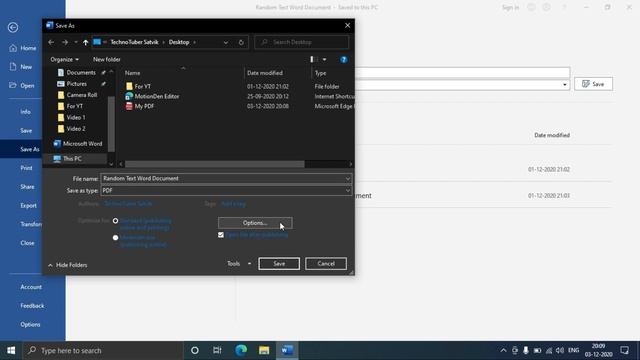Click horizontal scrollbar in file list
Viewport: 640px width, 360px height.
click(215, 164)
